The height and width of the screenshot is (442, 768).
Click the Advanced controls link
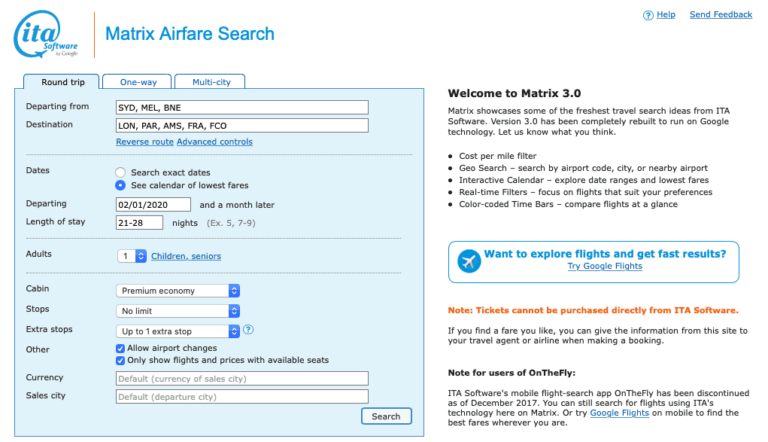215,142
